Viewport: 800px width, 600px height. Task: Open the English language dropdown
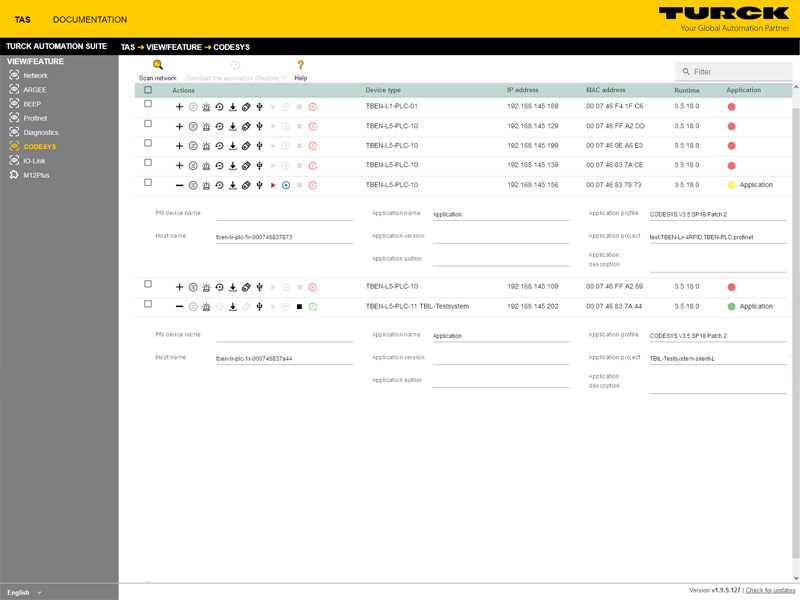(x=24, y=592)
